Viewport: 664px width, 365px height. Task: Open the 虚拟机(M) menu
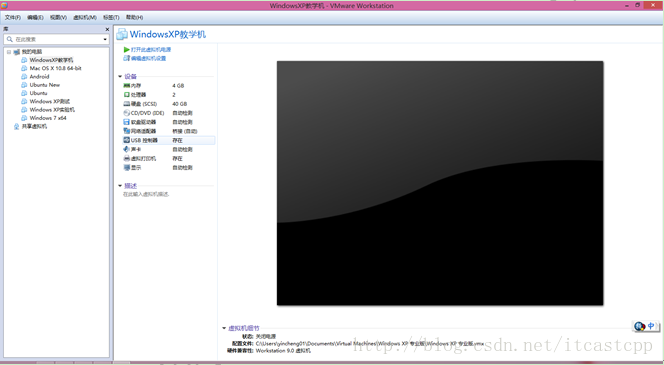85,17
